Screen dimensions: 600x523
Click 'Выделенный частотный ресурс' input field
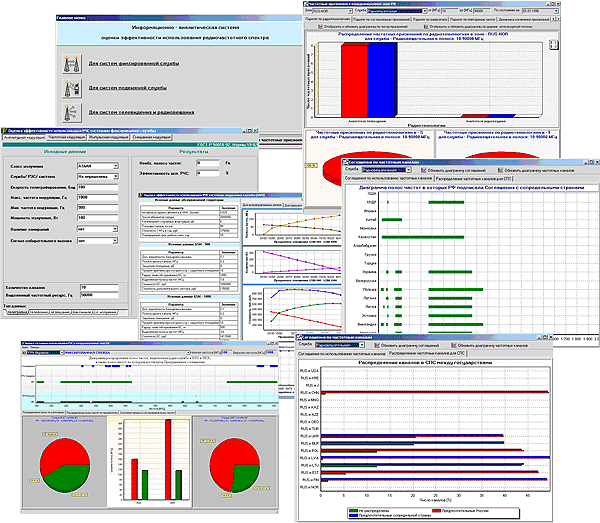pos(99,295)
